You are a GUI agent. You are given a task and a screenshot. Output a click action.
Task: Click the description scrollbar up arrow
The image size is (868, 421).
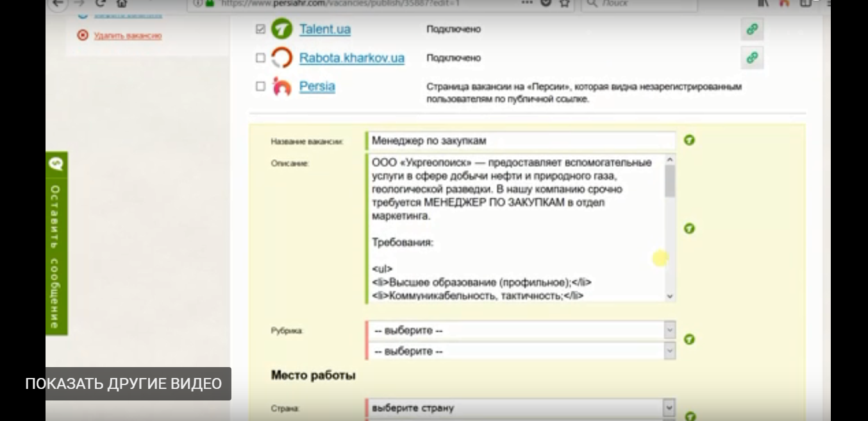coord(670,160)
